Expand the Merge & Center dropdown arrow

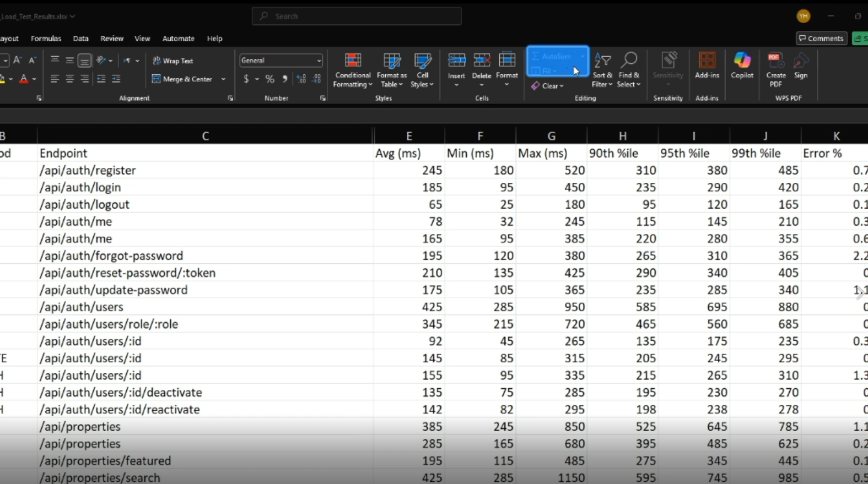tap(223, 79)
